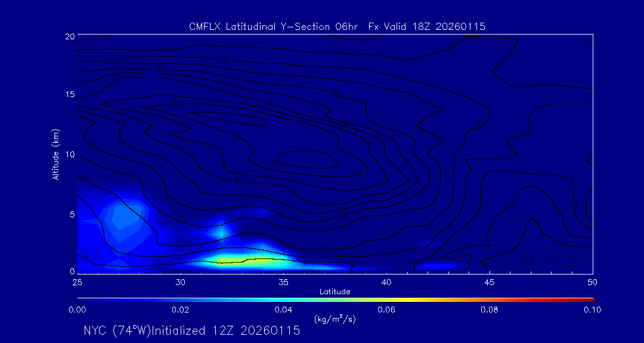Click the 20 km altitude tick label

[69, 36]
